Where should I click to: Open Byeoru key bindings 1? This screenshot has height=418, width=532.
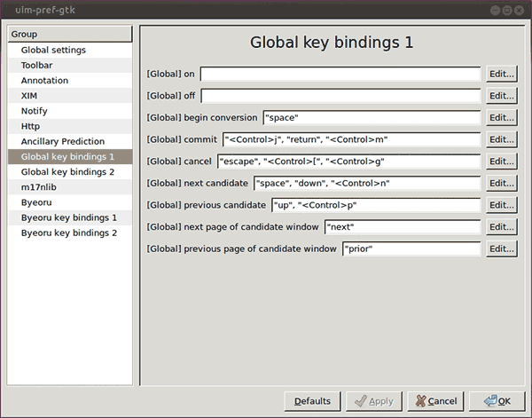coord(70,218)
